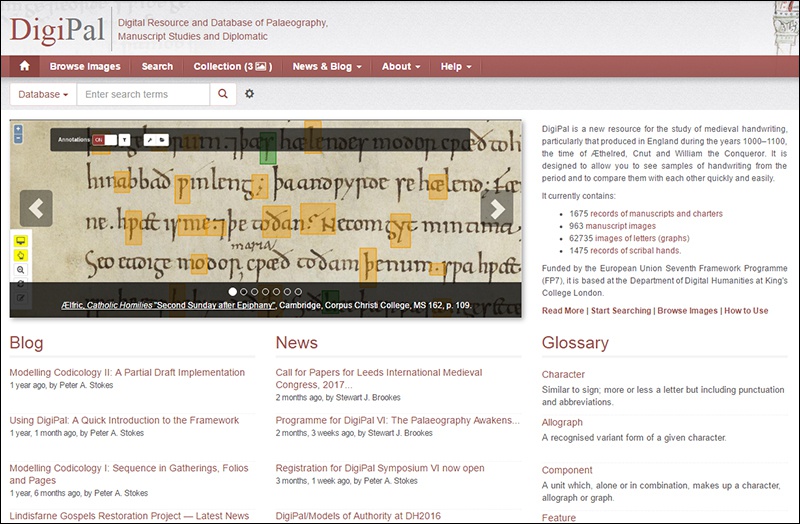Image resolution: width=800 pixels, height=524 pixels.
Task: Open Browse Images in navigation bar
Action: coord(85,66)
